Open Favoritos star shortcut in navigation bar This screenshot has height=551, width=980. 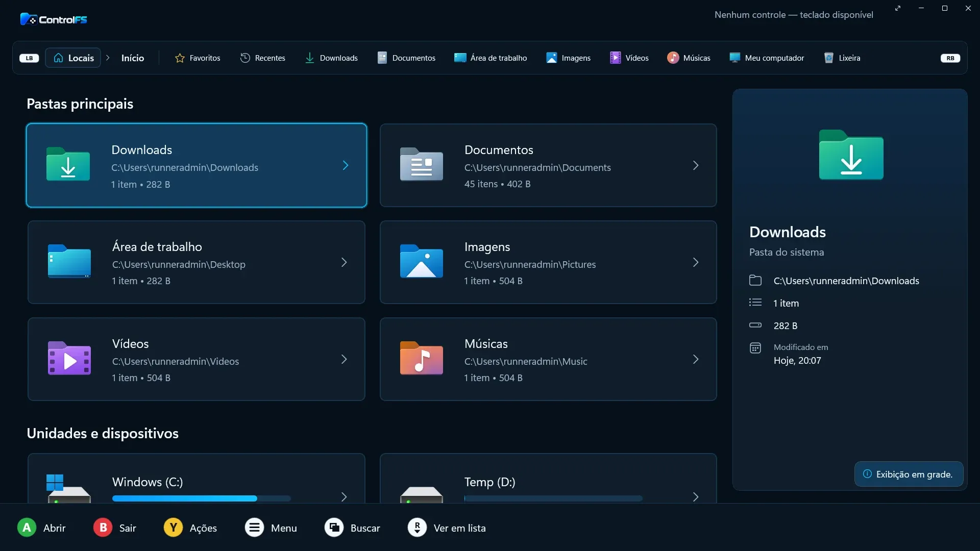coord(198,58)
